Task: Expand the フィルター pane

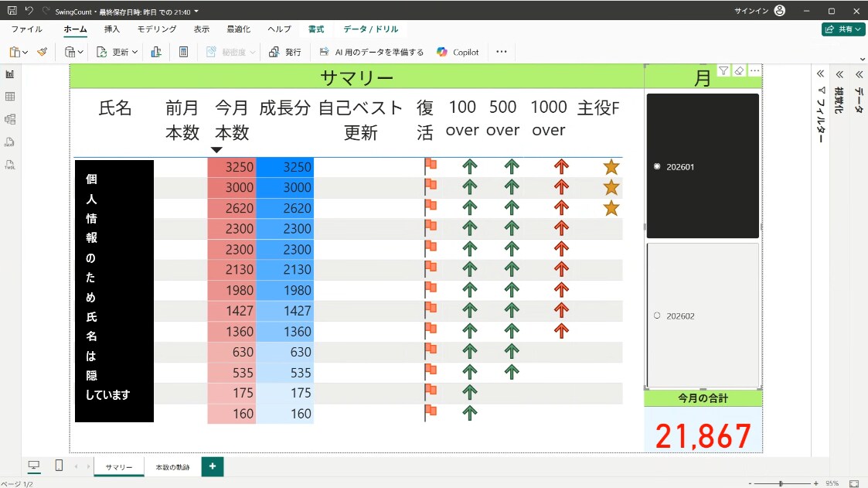Action: pos(820,73)
